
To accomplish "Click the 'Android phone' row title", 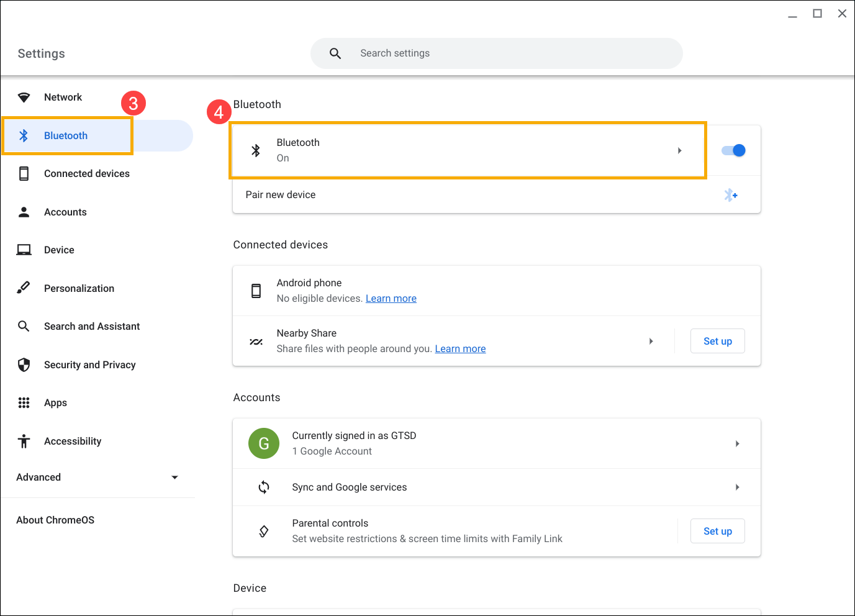I will (309, 283).
